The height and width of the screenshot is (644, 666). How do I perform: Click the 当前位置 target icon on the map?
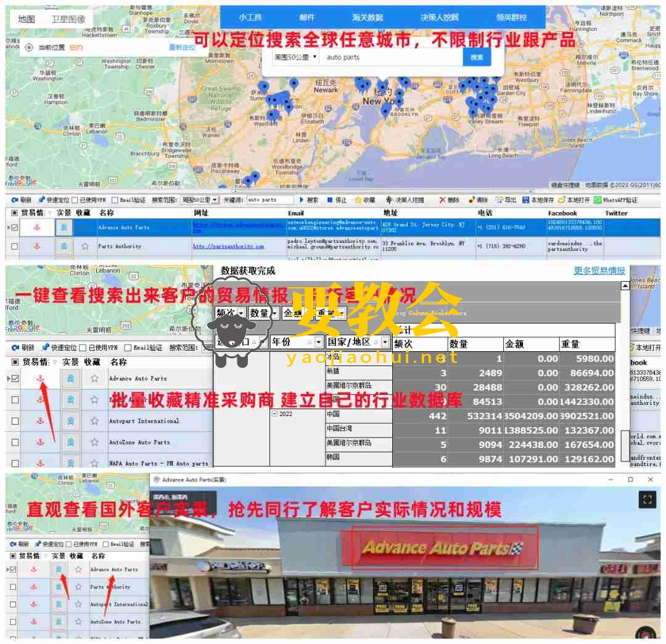(29, 47)
